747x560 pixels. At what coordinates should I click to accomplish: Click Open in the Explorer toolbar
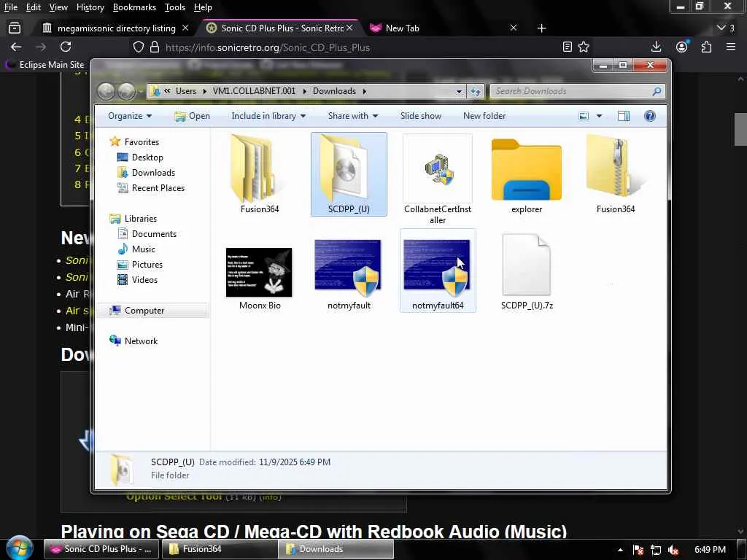[x=192, y=116]
